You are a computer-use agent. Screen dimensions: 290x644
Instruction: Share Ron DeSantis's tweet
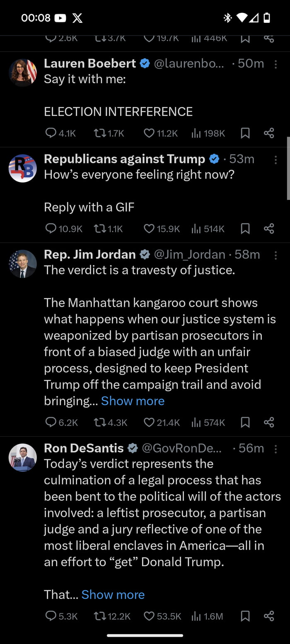point(269,616)
